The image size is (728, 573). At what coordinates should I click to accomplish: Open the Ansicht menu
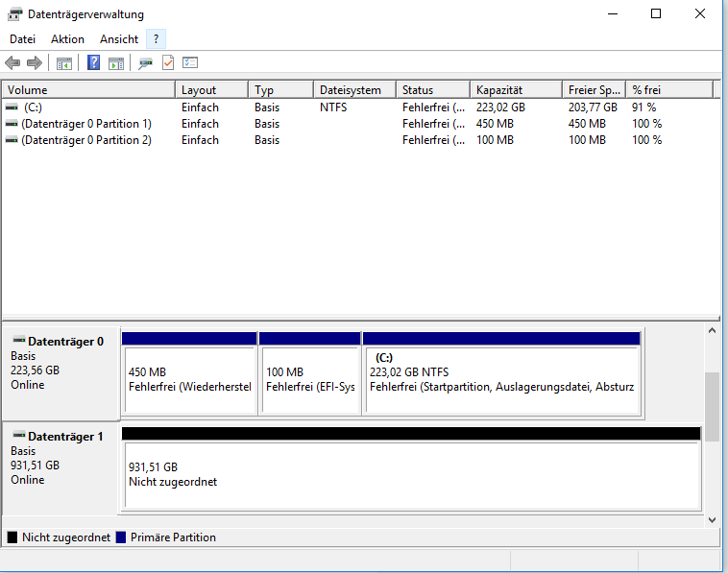click(119, 39)
